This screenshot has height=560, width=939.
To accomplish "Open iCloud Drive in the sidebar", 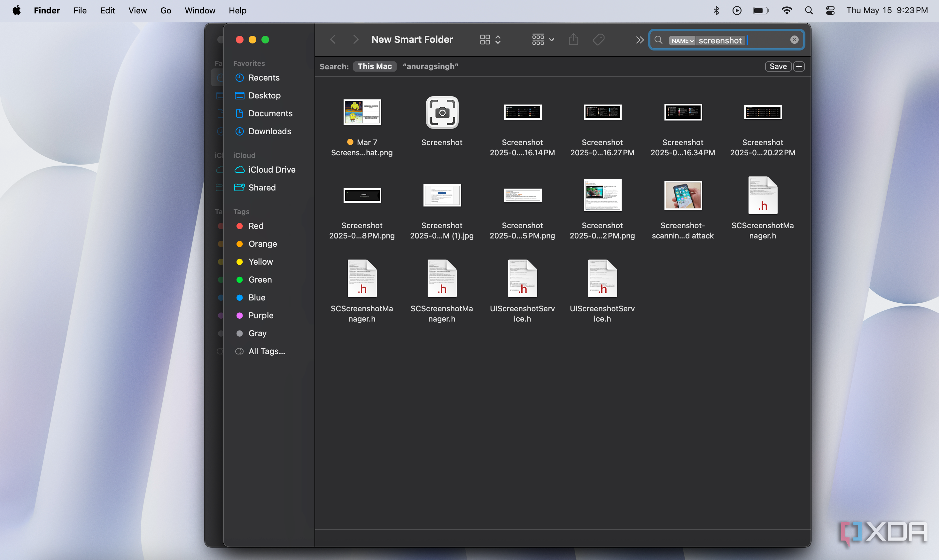I will (x=272, y=170).
